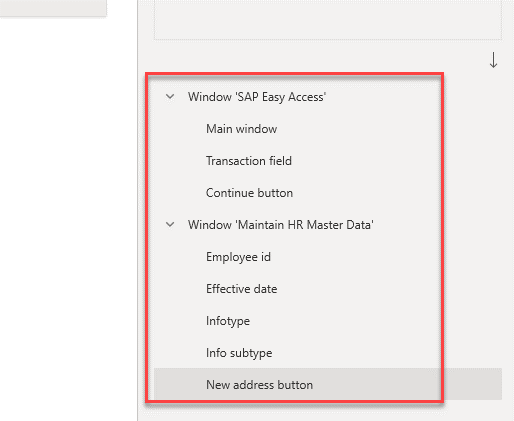
Task: Select Window 'Maintain HR Master Data' node
Action: tap(281, 225)
